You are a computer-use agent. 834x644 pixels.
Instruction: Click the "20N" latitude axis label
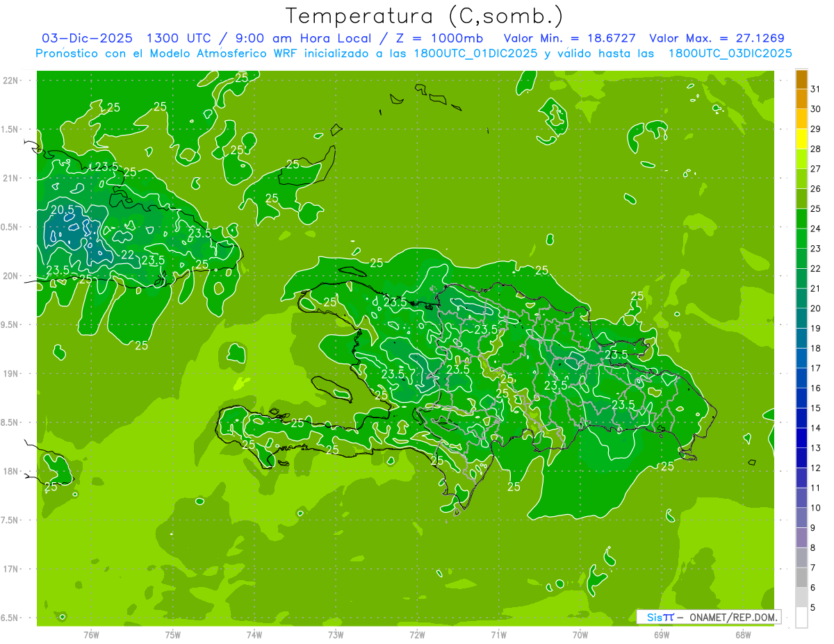[x=12, y=276]
